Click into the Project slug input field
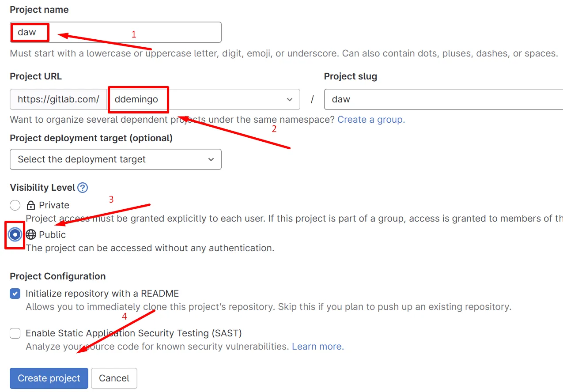Image resolution: width=563 pixels, height=392 pixels. pos(442,99)
